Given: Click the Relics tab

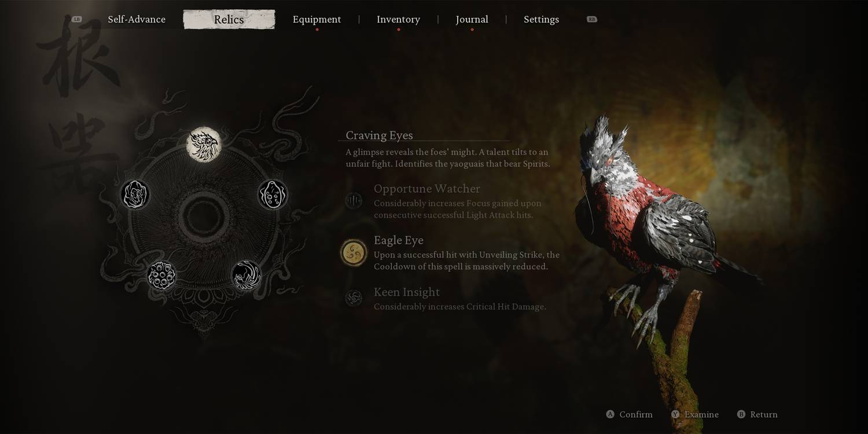Looking at the screenshot, I should tap(229, 19).
